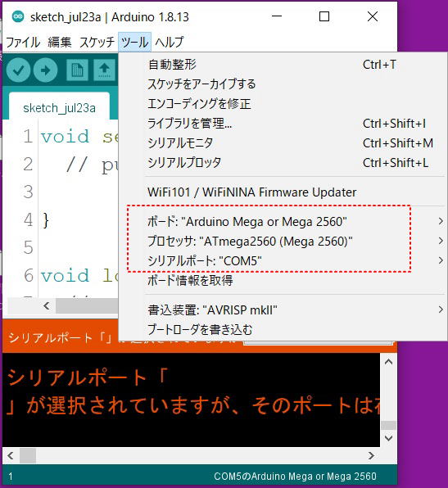Open ライブラリを管理... menu entry
Screen dimensions: 448x488
pos(282,124)
